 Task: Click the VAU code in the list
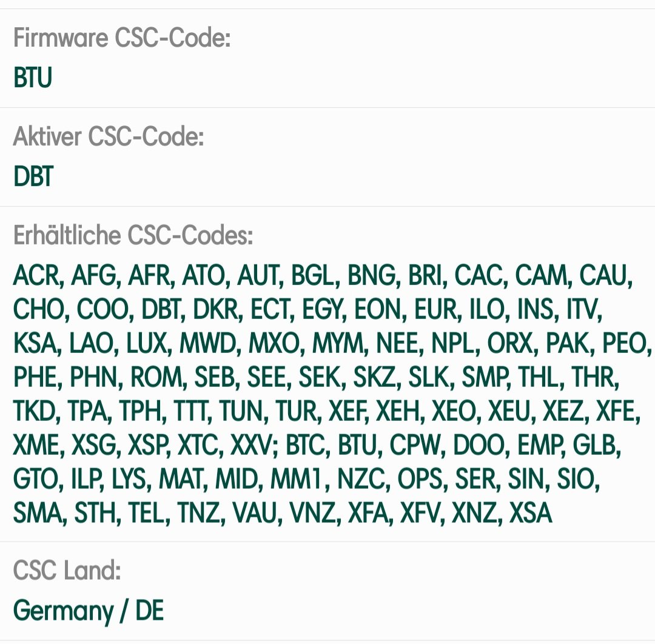point(255,513)
